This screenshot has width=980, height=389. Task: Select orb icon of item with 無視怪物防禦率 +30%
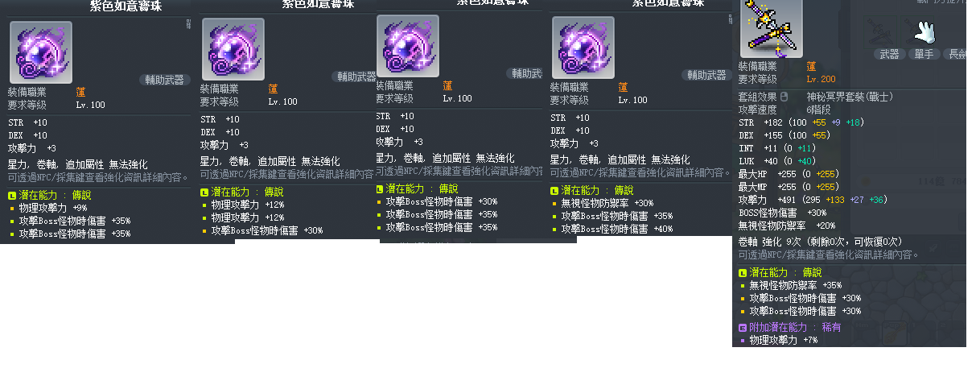coord(583,48)
